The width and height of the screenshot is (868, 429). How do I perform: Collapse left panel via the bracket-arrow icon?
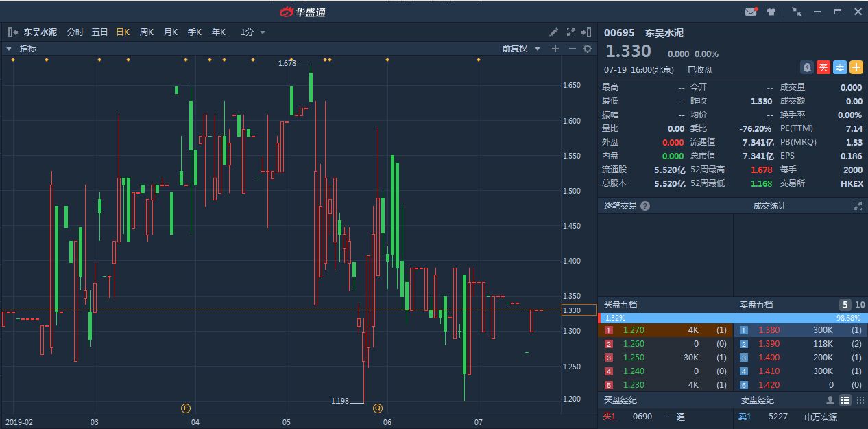(x=12, y=32)
